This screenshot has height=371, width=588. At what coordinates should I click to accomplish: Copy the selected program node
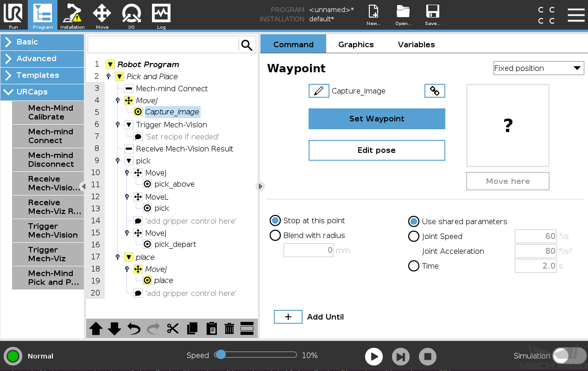pyautogui.click(x=192, y=329)
